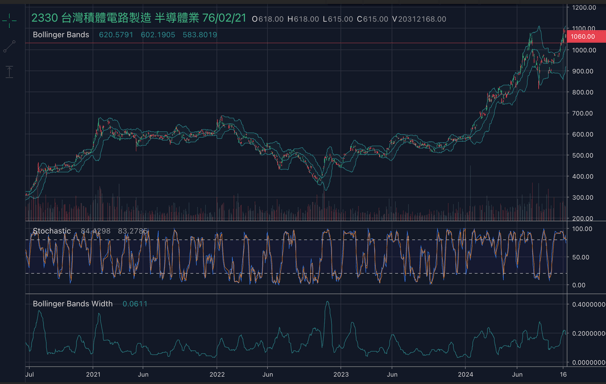Image resolution: width=606 pixels, height=384 pixels.
Task: Click the 2024 date axis label
Action: 465,374
